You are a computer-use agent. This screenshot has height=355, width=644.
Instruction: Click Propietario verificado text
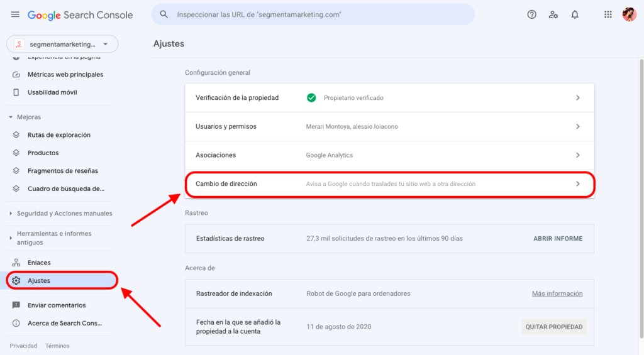[353, 97]
